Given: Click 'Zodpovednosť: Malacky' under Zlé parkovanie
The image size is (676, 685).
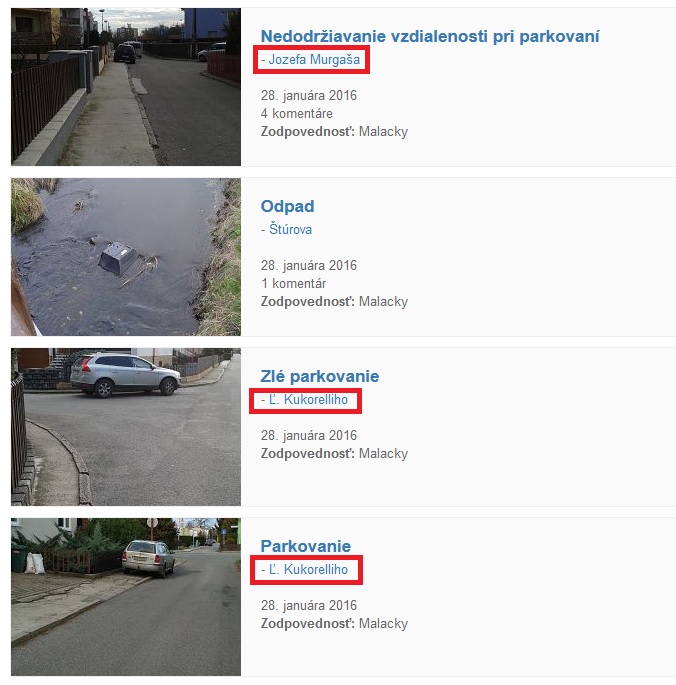Looking at the screenshot, I should coord(334,454).
